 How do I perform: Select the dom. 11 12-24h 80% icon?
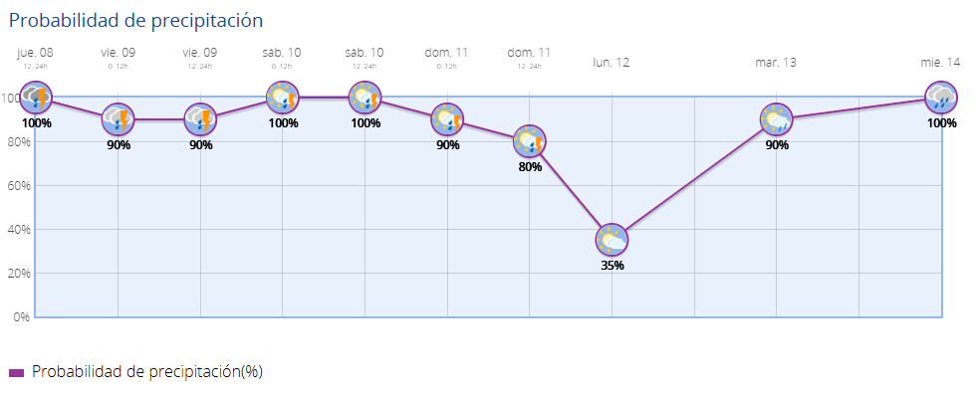point(530,141)
